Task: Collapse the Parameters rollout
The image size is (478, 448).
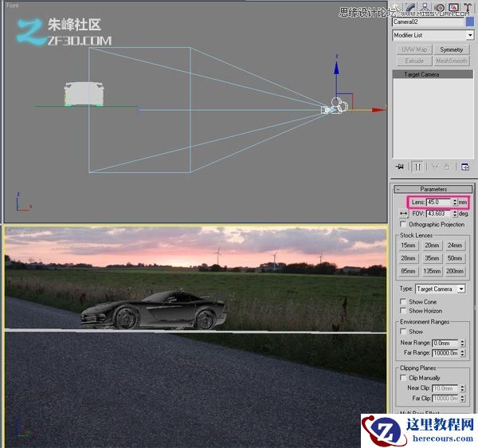Action: point(433,189)
